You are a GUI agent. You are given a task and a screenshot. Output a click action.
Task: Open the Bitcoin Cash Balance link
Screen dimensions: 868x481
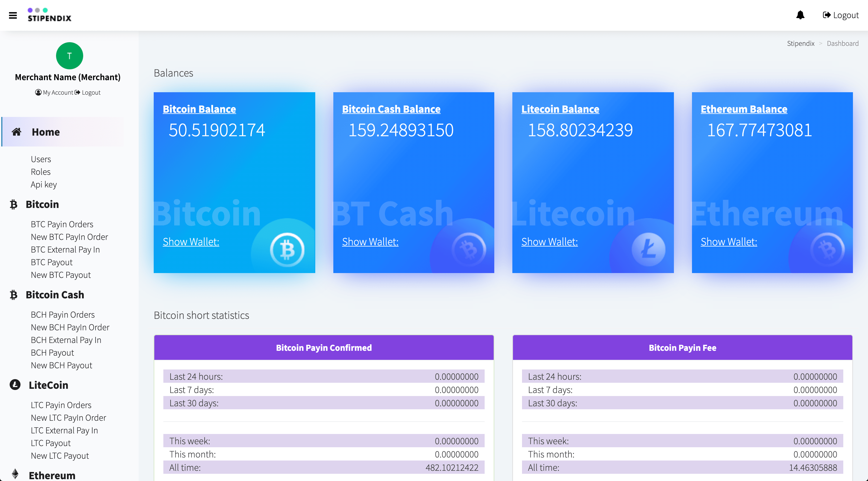(391, 109)
